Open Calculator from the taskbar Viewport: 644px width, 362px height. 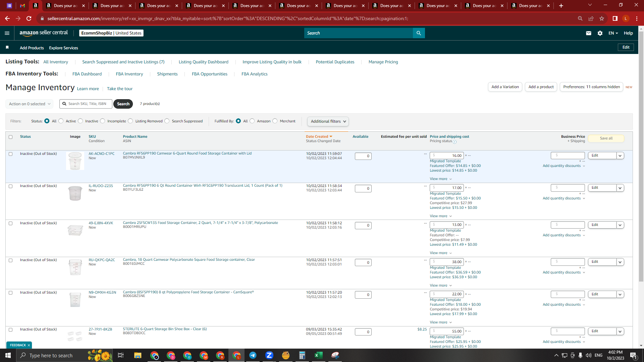302,355
